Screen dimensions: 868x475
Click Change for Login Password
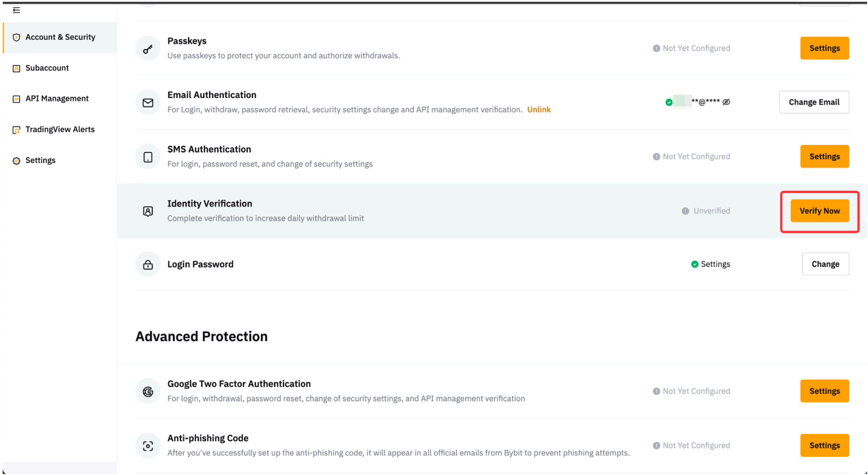click(x=825, y=264)
